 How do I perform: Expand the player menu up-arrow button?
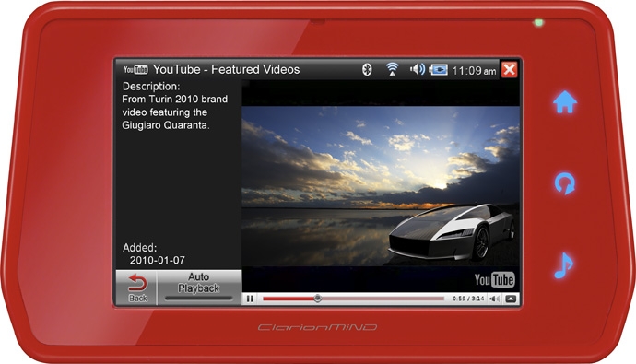[x=511, y=299]
